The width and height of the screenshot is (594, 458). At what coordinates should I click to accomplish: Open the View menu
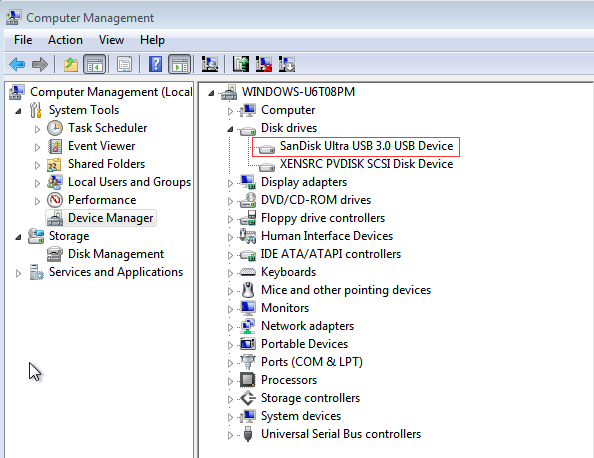pyautogui.click(x=111, y=40)
